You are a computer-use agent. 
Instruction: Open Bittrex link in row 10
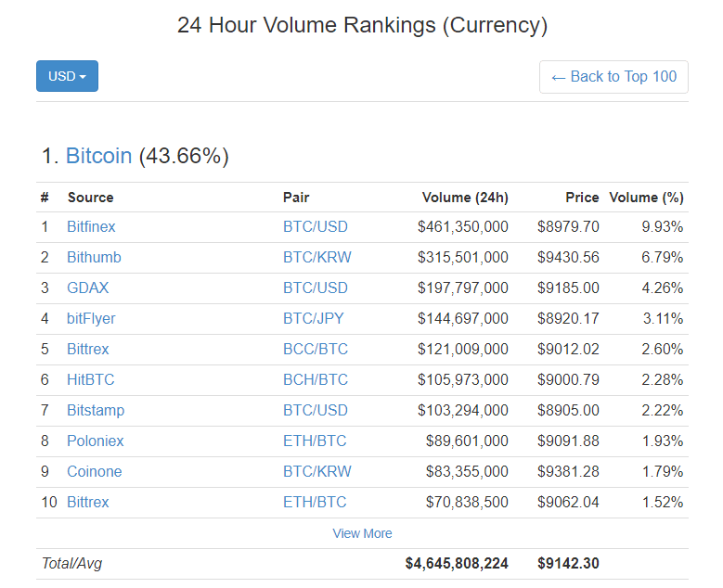click(87, 502)
